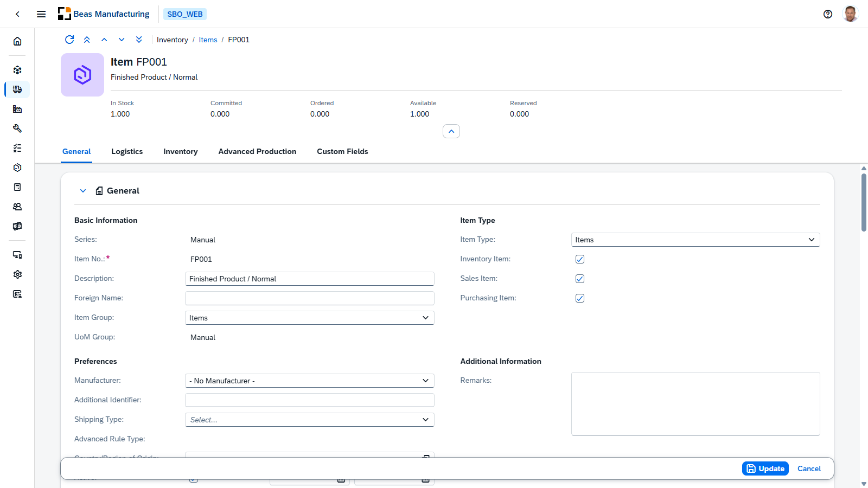Click the scrollbar down arrow
Image resolution: width=868 pixels, height=488 pixels.
pos(864,484)
